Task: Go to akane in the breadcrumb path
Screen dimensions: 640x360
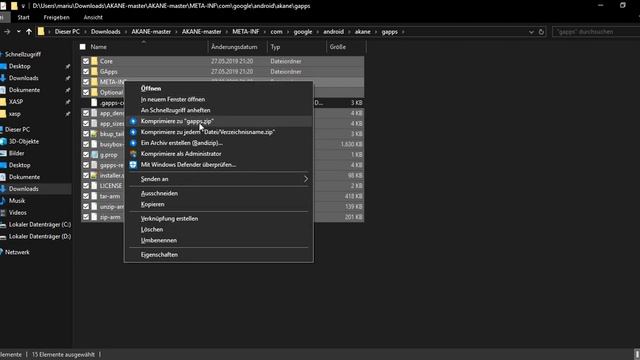Action: pyautogui.click(x=362, y=32)
